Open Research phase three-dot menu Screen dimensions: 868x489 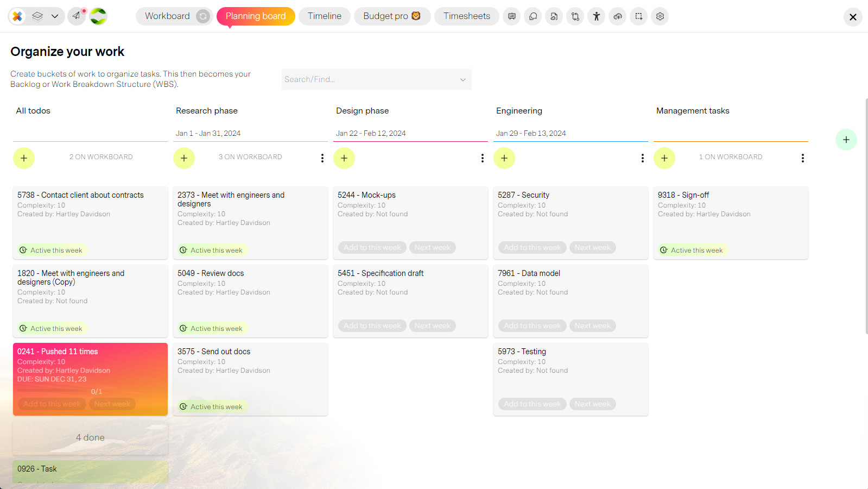[322, 158]
